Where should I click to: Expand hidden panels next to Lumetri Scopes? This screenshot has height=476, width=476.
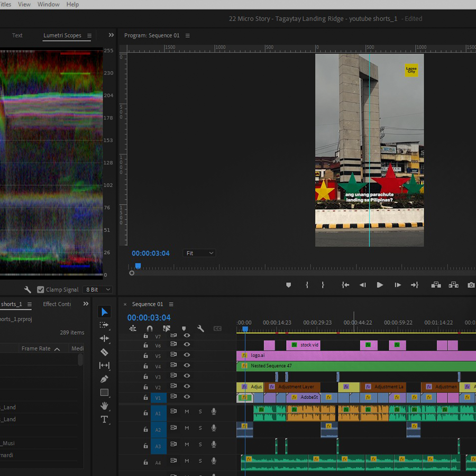click(x=111, y=35)
